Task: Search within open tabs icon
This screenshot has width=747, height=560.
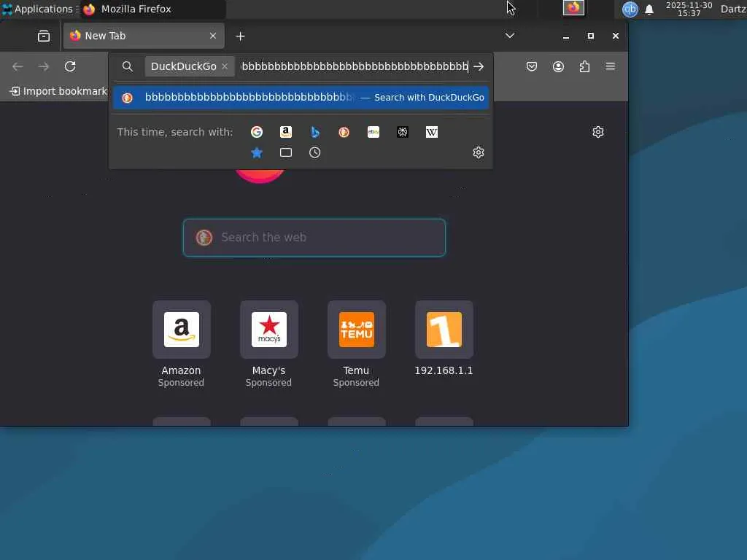Action: (286, 152)
